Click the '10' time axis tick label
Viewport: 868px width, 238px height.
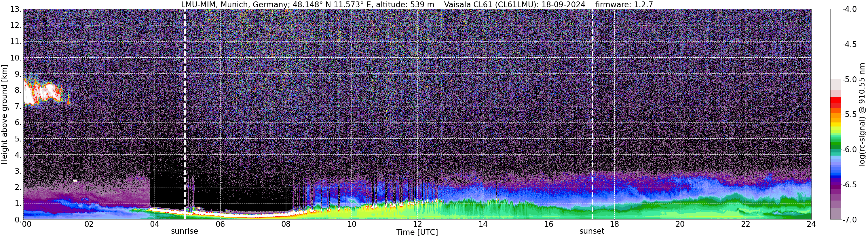pyautogui.click(x=352, y=224)
